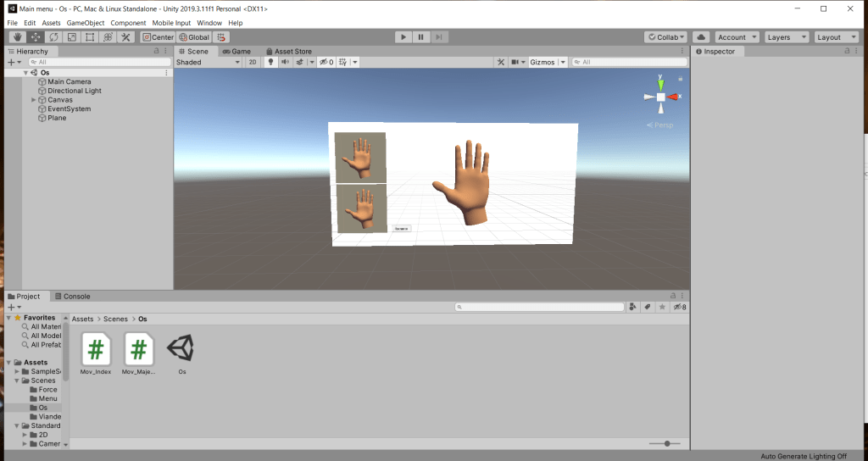Open the Layers dropdown
The height and width of the screenshot is (461, 868).
tap(784, 37)
